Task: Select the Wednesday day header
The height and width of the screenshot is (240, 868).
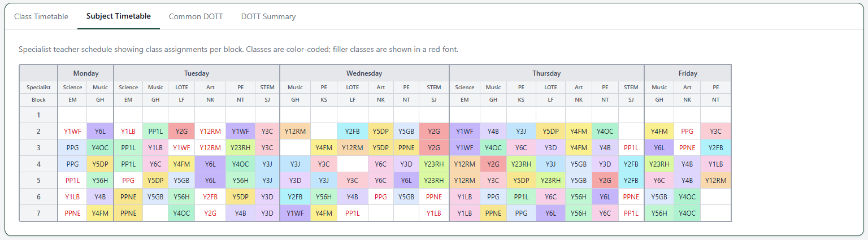Action: (x=364, y=73)
